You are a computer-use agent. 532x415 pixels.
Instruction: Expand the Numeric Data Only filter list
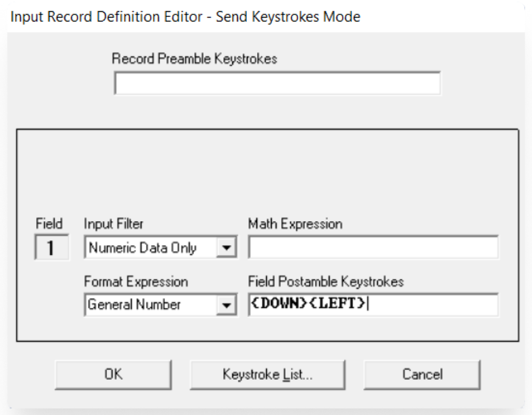tap(227, 248)
